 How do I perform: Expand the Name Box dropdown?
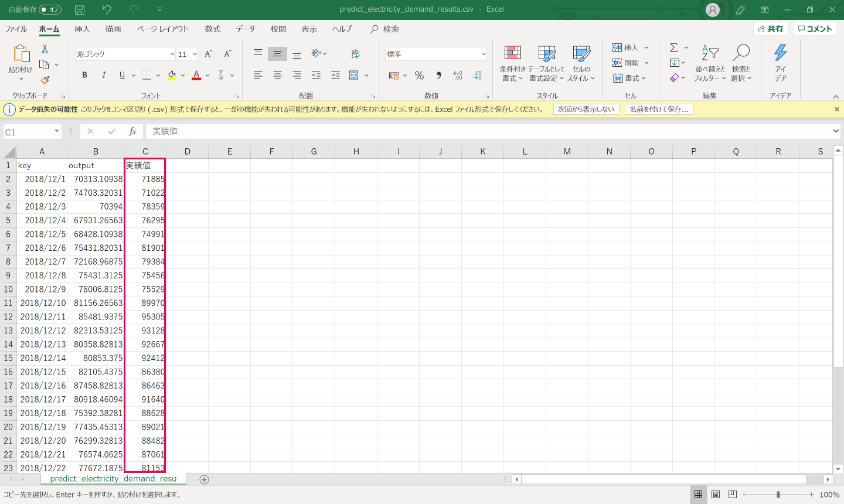(x=57, y=131)
